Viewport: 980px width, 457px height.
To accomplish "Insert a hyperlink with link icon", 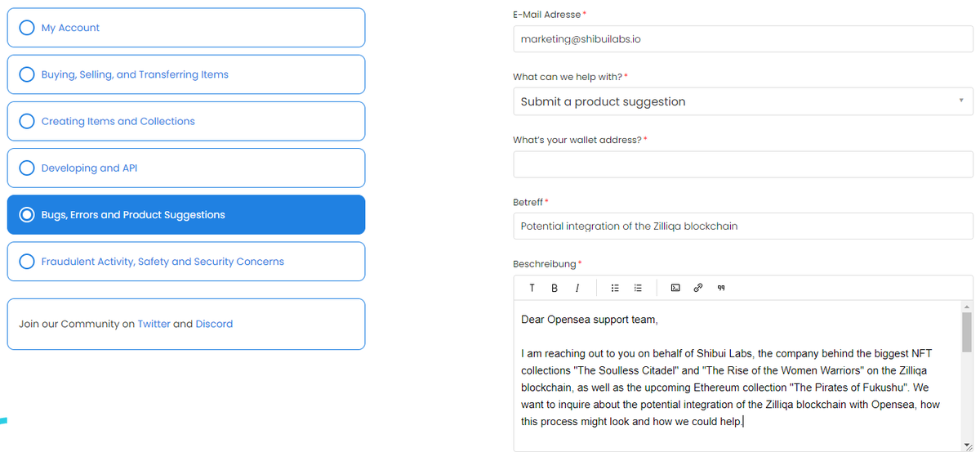I will 698,288.
